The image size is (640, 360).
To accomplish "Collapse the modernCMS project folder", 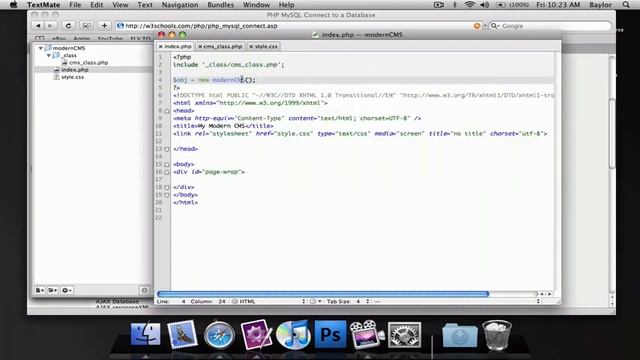I will [40, 48].
